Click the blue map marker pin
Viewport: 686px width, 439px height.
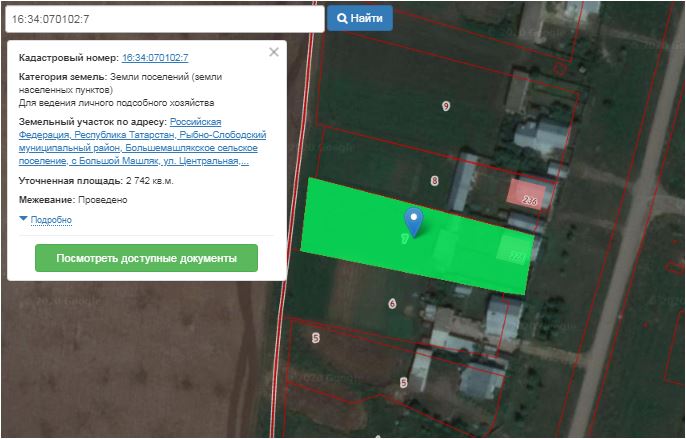[412, 219]
